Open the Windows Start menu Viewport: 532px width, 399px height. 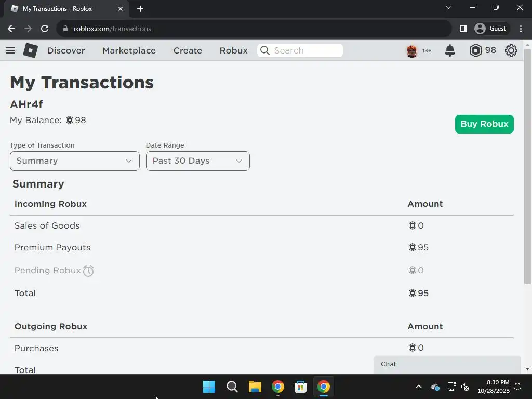point(209,387)
